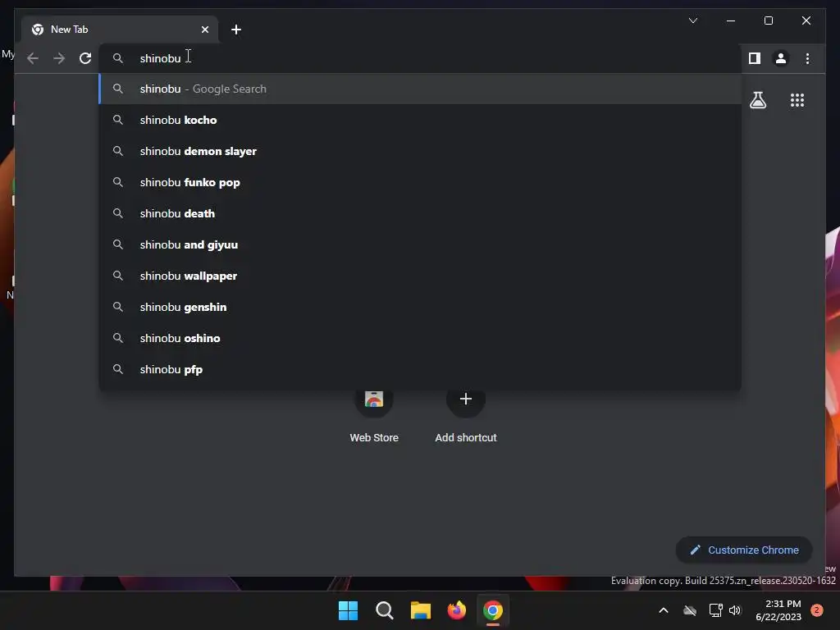Viewport: 840px width, 630px height.
Task: Pick the shinobu pfp suggestion
Action: (420, 369)
